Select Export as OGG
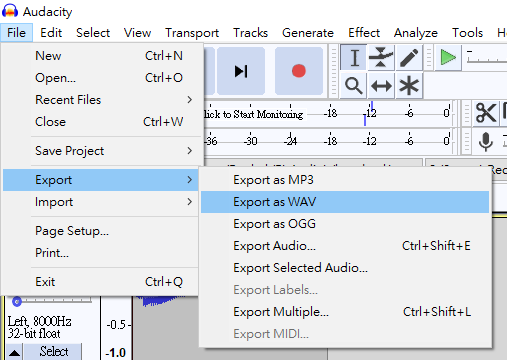Viewport: 507px width, 360px height. point(345,224)
